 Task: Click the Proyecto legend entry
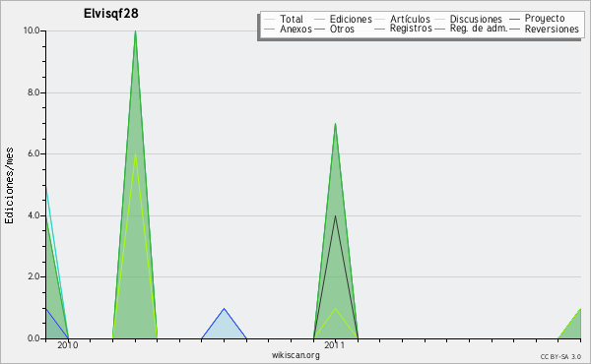pos(537,19)
